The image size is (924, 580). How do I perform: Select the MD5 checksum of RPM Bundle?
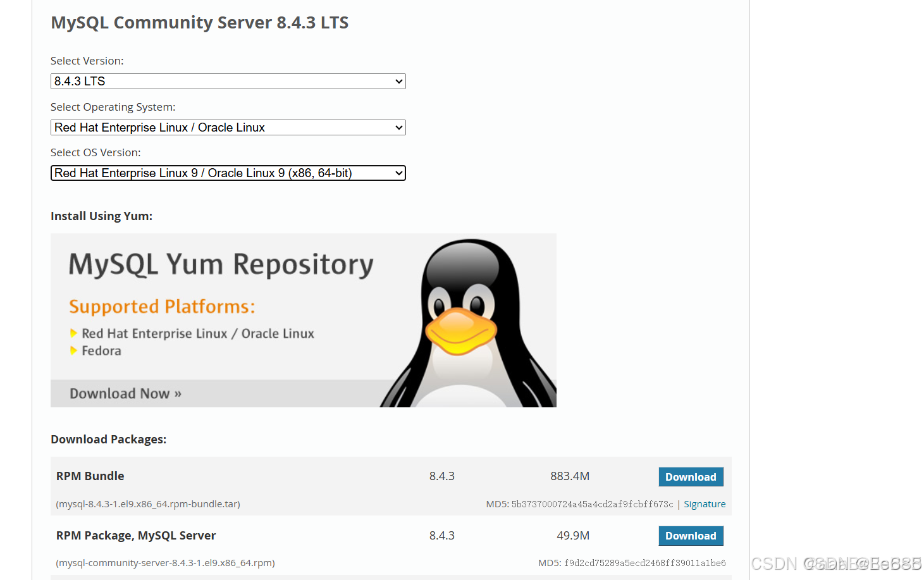click(x=590, y=503)
